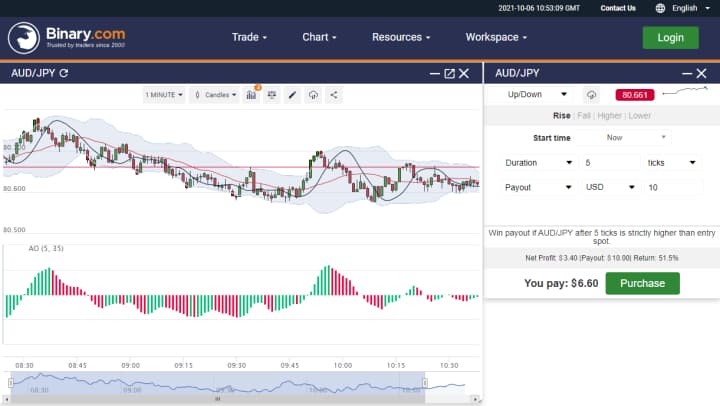Open the Resources menu
720x406 pixels.
click(x=401, y=37)
